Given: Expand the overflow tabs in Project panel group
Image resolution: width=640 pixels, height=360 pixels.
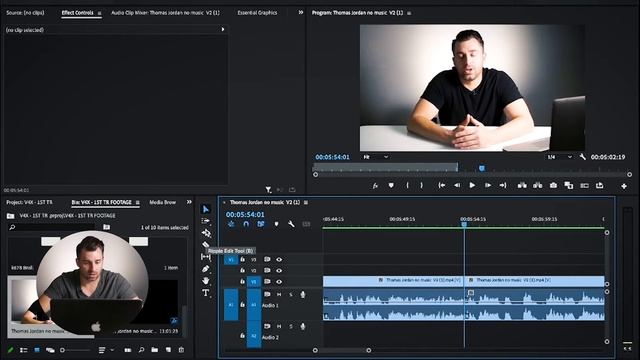Looking at the screenshot, I should (189, 202).
